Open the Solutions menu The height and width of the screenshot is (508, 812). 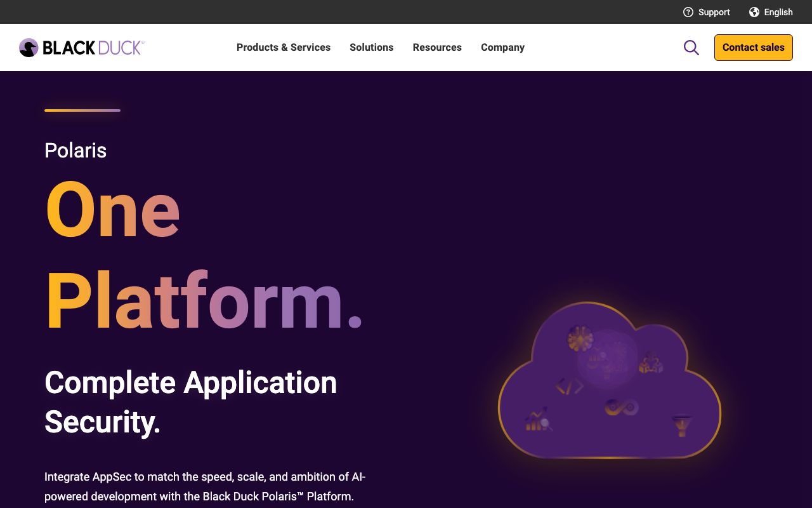372,48
